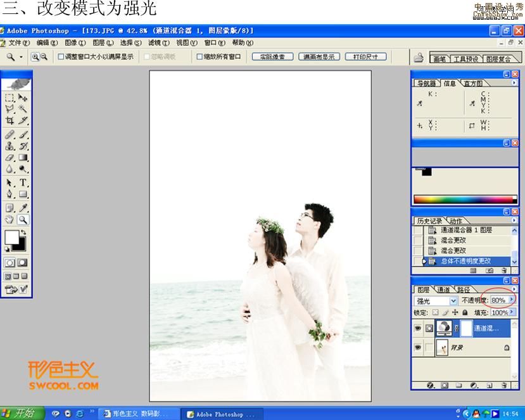Image resolution: width=525 pixels, height=420 pixels.
Task: Expand the fill 100% slider arrow
Action: [x=512, y=312]
